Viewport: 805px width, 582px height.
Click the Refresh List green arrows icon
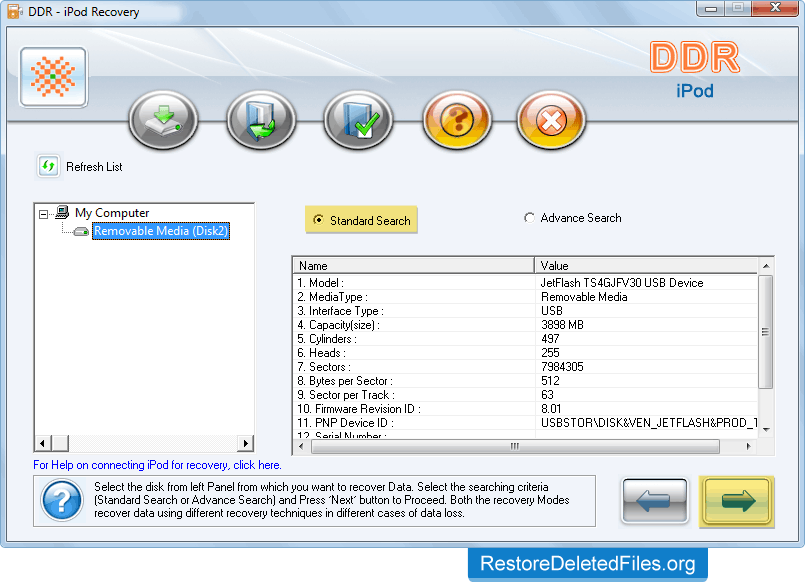[x=48, y=166]
